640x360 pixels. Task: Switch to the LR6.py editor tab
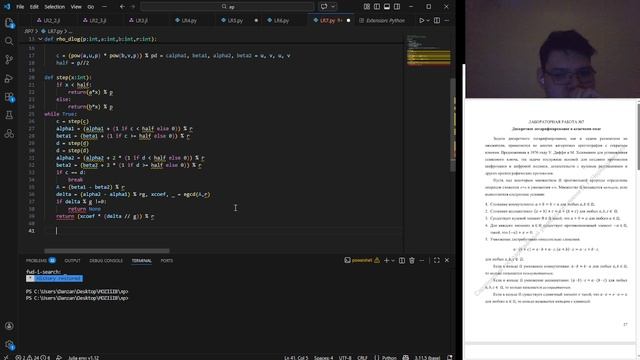point(281,20)
